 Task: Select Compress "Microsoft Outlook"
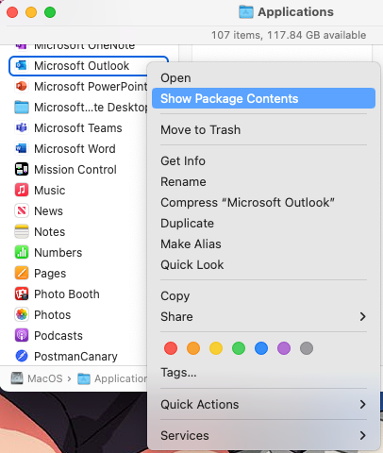tap(263, 202)
